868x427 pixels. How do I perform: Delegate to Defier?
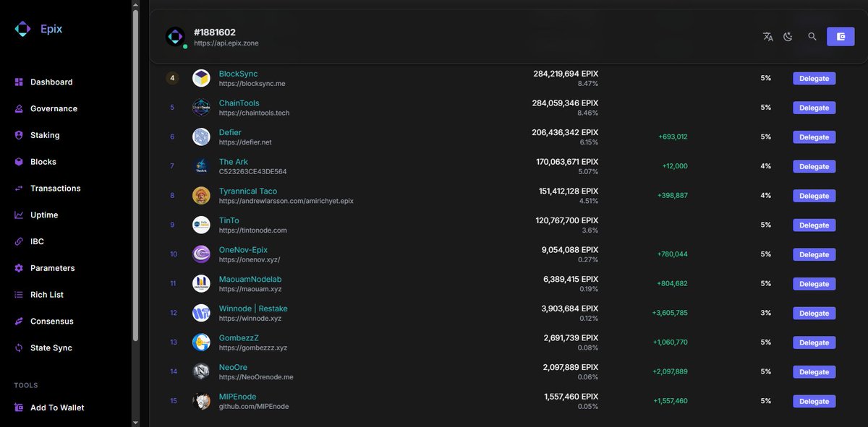tap(814, 137)
